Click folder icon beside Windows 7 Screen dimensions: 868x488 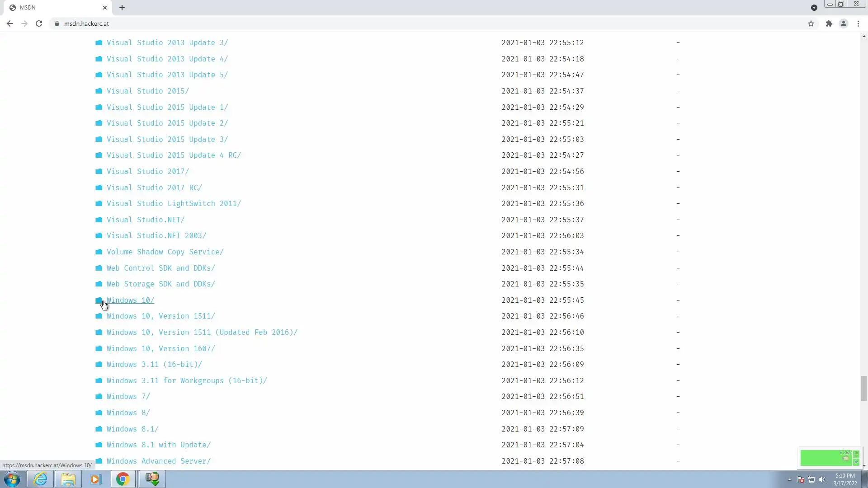[99, 396]
